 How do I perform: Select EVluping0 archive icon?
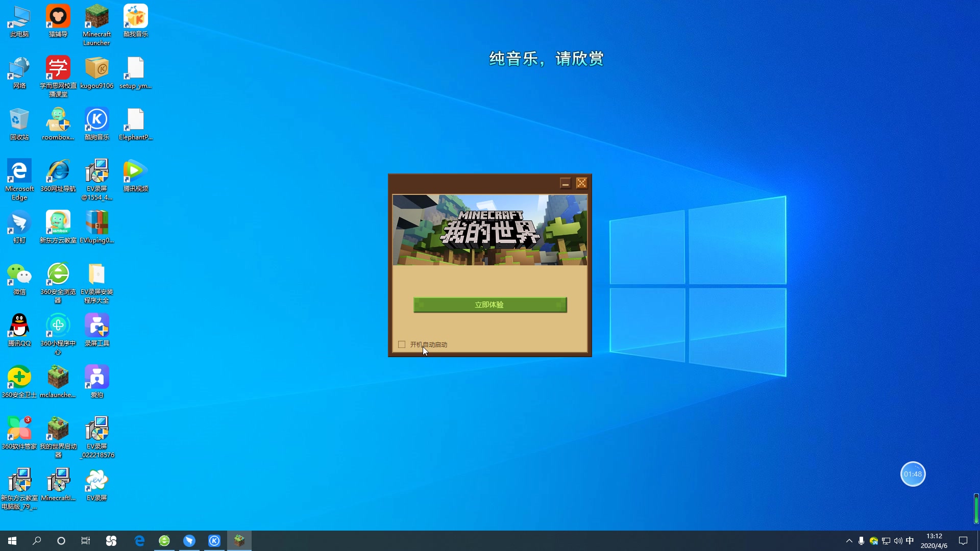[x=97, y=228]
